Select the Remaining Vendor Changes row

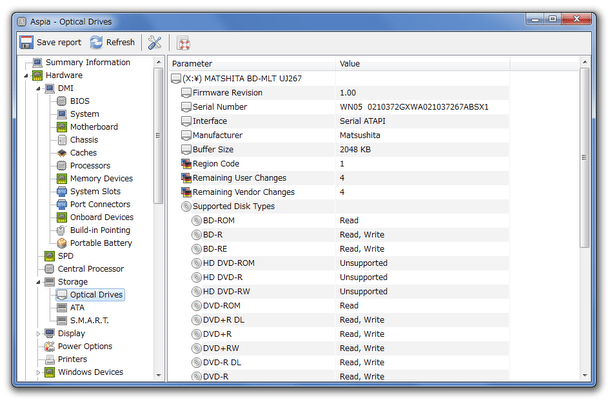tap(339, 192)
